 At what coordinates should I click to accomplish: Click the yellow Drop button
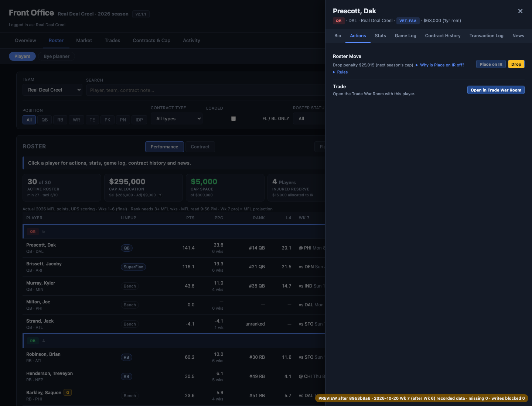click(x=516, y=64)
